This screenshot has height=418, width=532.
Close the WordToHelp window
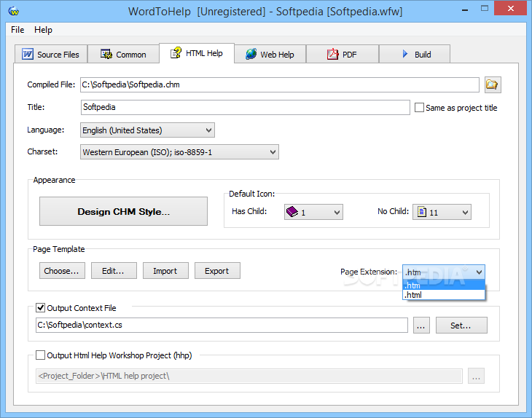[x=511, y=9]
